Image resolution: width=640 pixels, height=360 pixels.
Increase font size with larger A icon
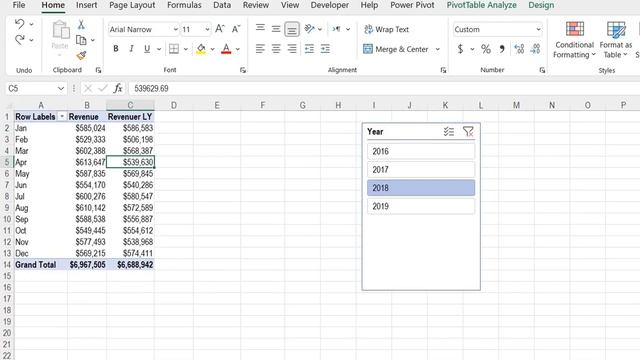click(x=220, y=29)
